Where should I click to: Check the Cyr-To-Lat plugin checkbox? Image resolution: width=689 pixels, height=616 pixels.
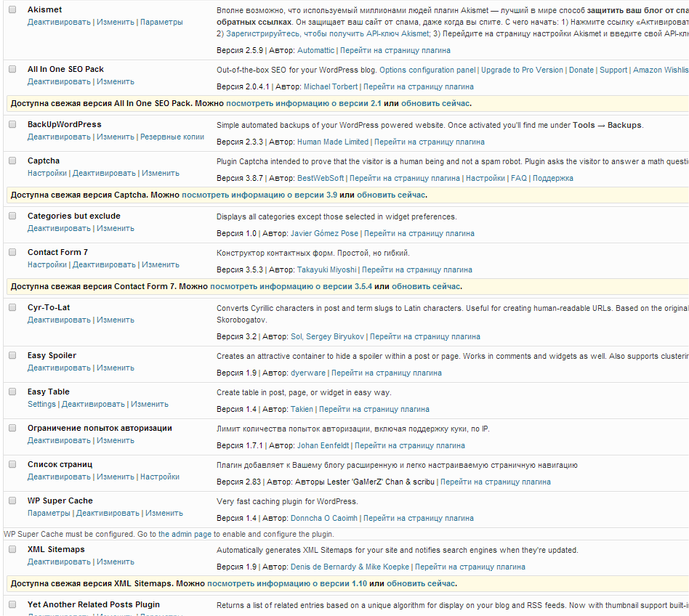click(12, 307)
